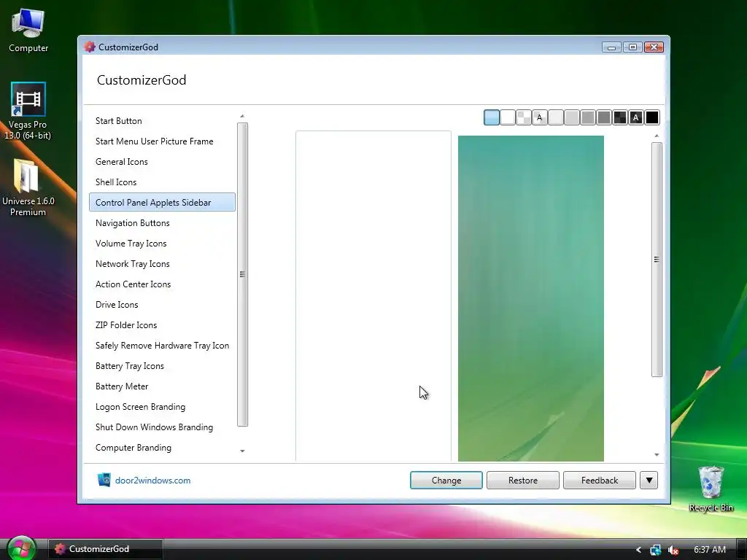Maximize the CustomizerGod window
Image resolution: width=747 pixels, height=560 pixels.
tap(632, 47)
